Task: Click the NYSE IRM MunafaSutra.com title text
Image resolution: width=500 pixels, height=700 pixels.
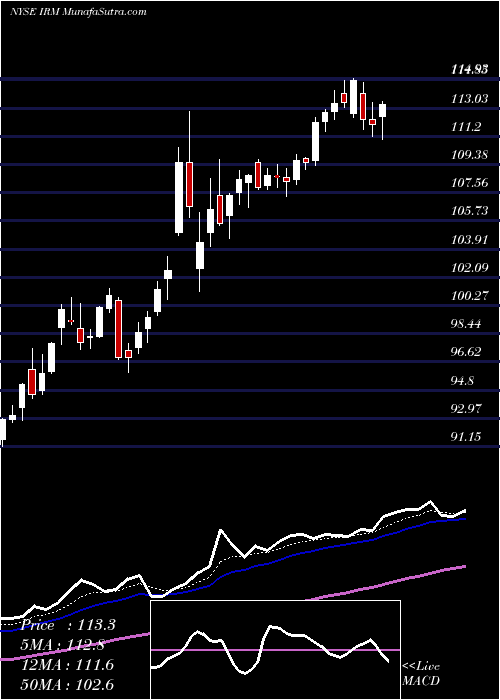Action: [x=79, y=11]
